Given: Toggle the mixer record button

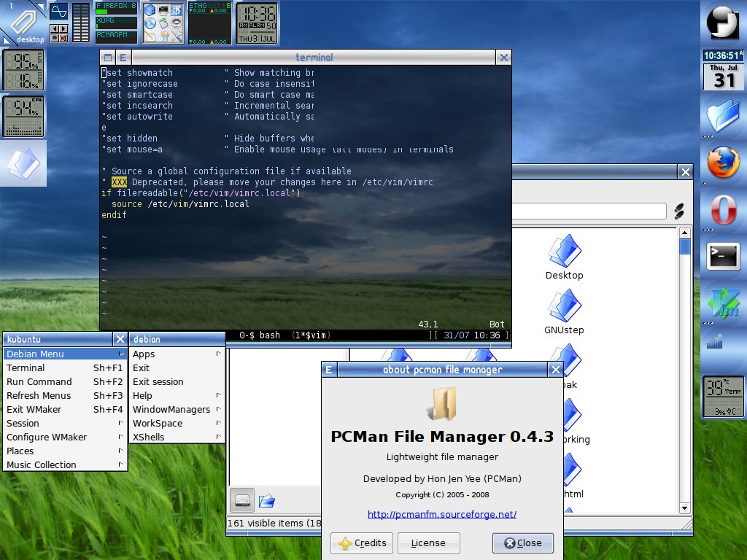Looking at the screenshot, I should click(x=54, y=38).
